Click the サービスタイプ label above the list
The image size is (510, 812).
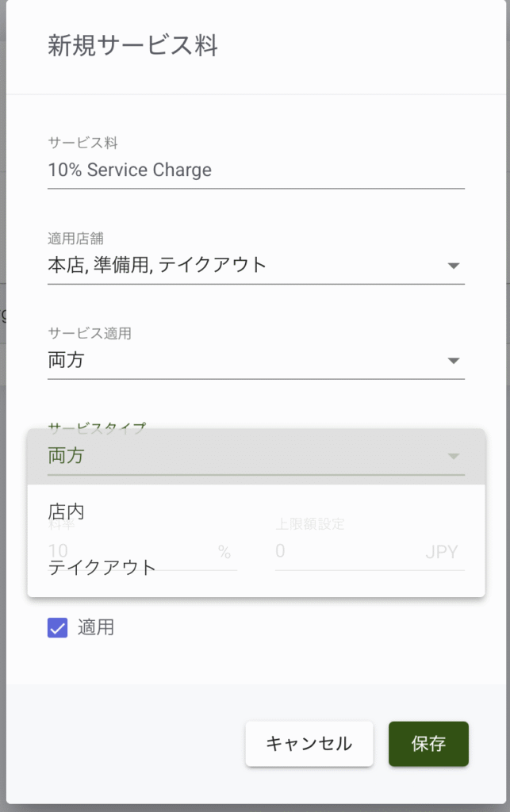click(97, 426)
